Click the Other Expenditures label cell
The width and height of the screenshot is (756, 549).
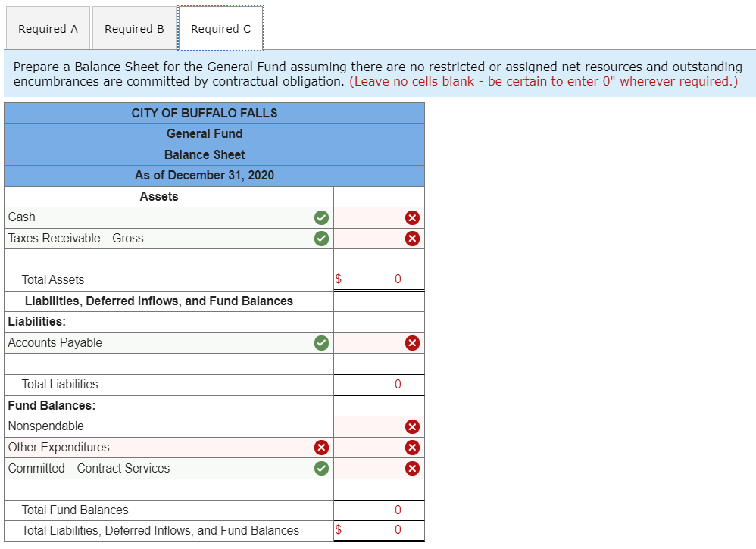[x=152, y=447]
